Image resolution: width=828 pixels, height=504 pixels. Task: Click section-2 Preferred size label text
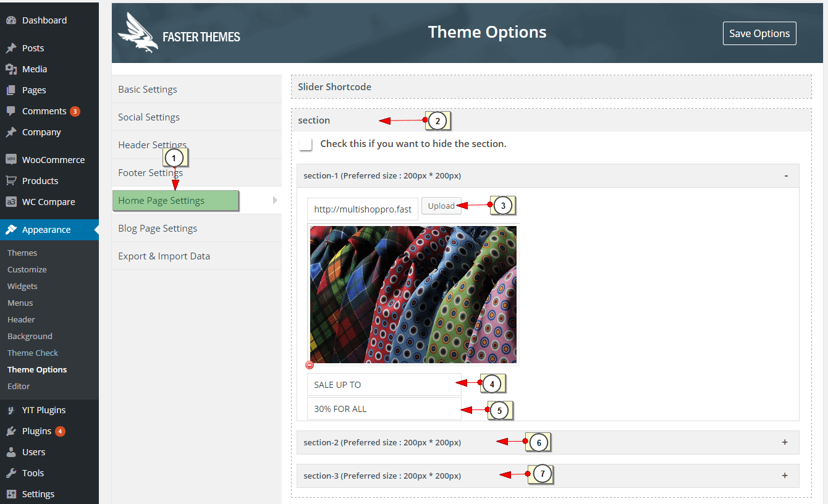(x=382, y=442)
